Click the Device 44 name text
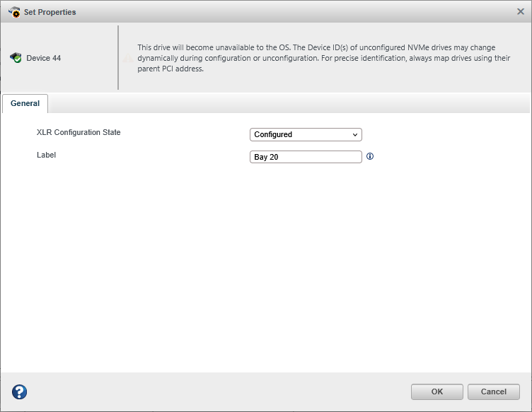The width and height of the screenshot is (532, 412). (44, 58)
